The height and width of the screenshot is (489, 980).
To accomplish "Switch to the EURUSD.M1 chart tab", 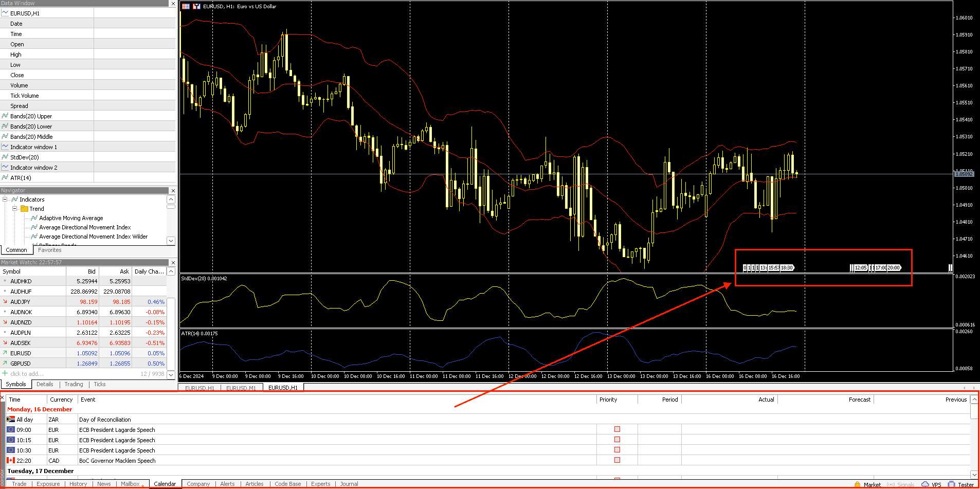I will click(241, 388).
